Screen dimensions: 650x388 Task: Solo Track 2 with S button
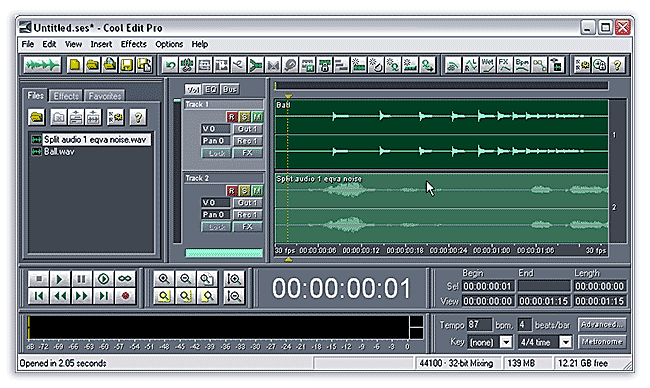(x=245, y=191)
